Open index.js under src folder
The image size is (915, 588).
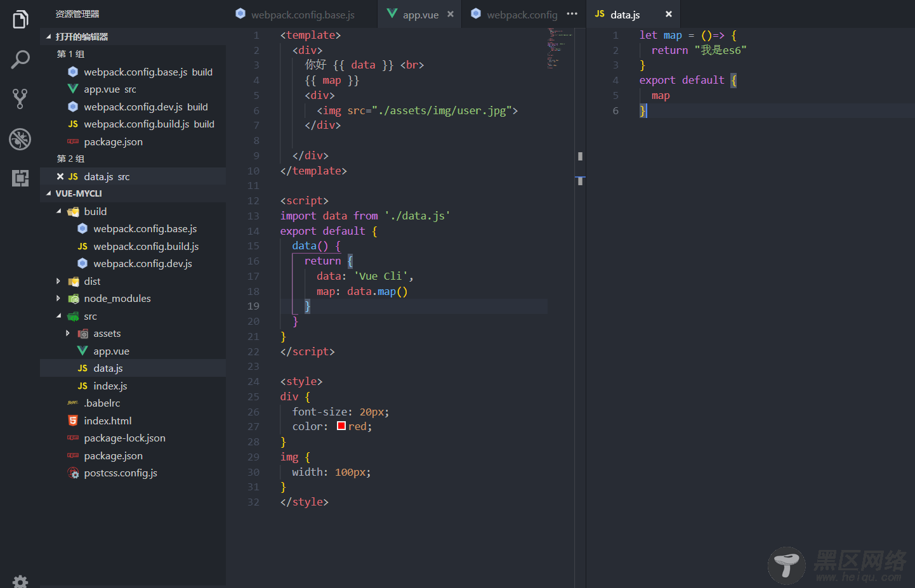[x=133, y=386]
